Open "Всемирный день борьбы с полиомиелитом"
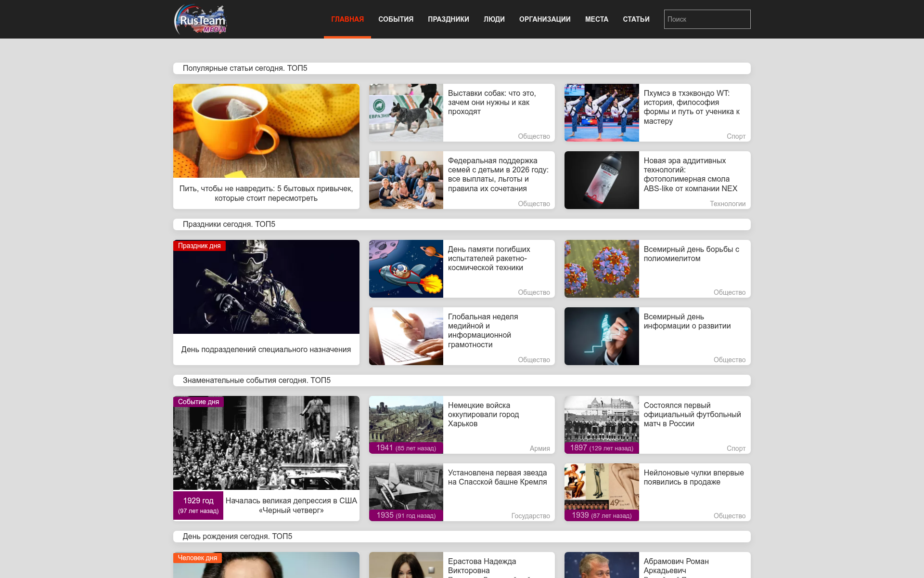924x578 pixels. [x=692, y=254]
